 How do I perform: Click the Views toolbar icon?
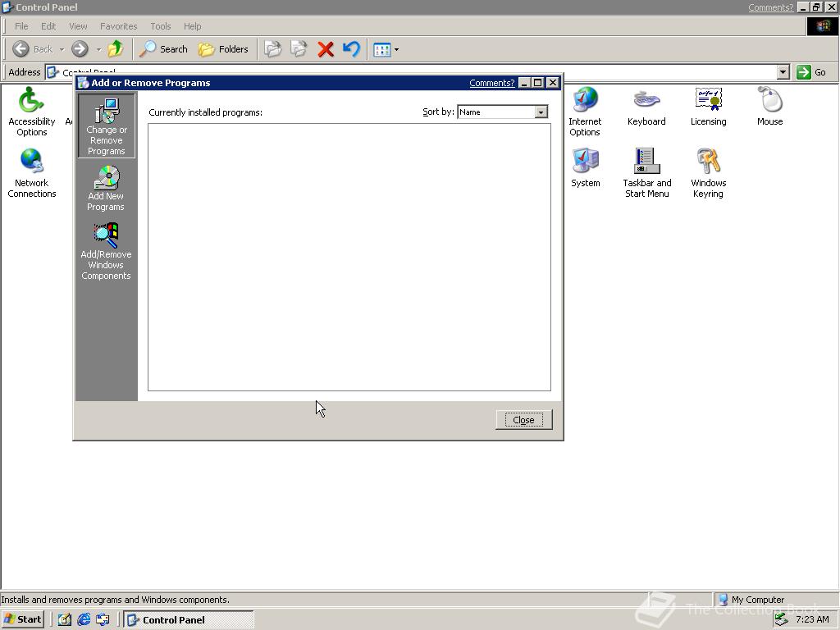pos(382,50)
